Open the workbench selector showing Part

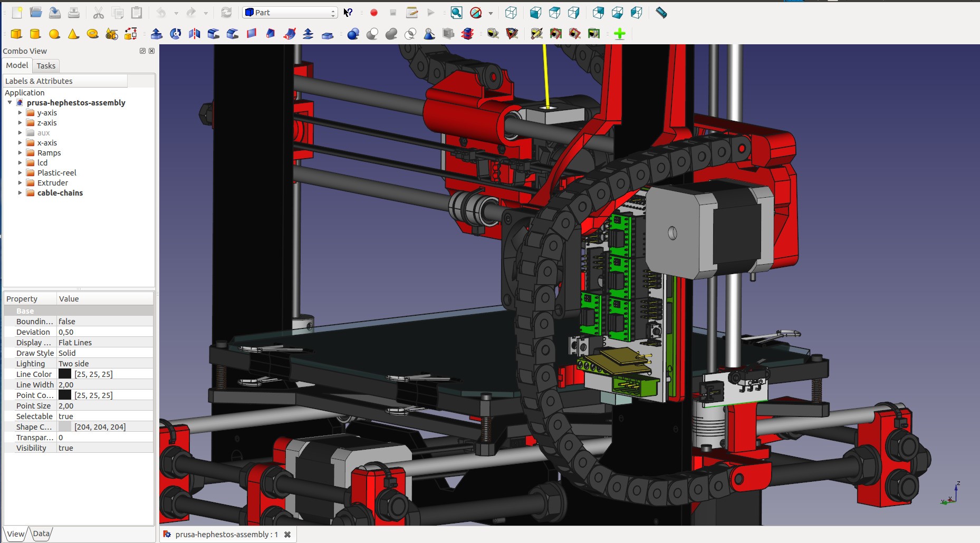289,12
